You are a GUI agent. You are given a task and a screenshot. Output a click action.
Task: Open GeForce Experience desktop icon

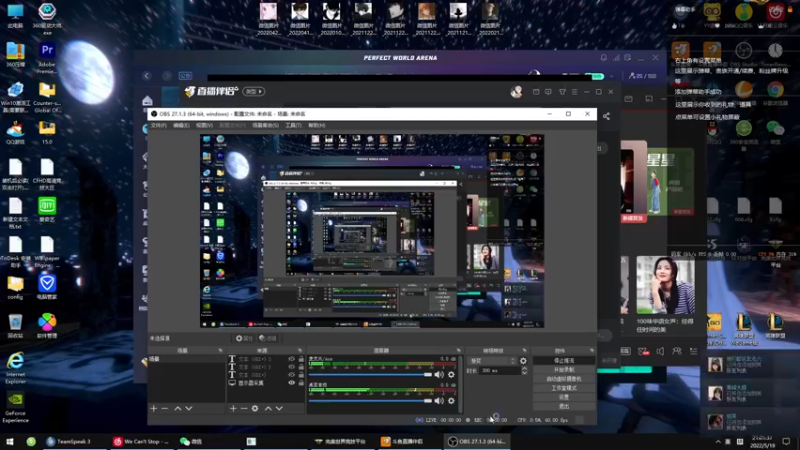pyautogui.click(x=15, y=407)
